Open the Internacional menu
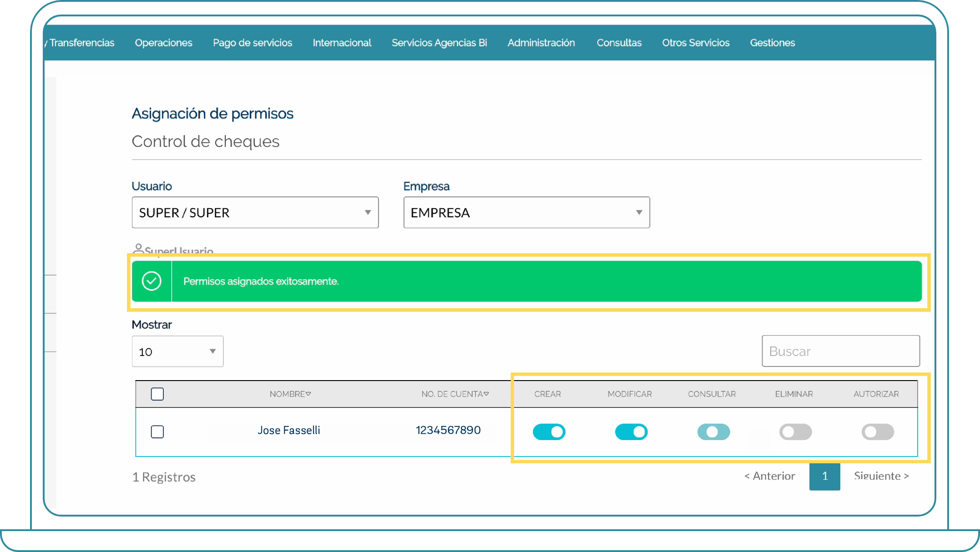The height and width of the screenshot is (552, 980). [x=342, y=43]
